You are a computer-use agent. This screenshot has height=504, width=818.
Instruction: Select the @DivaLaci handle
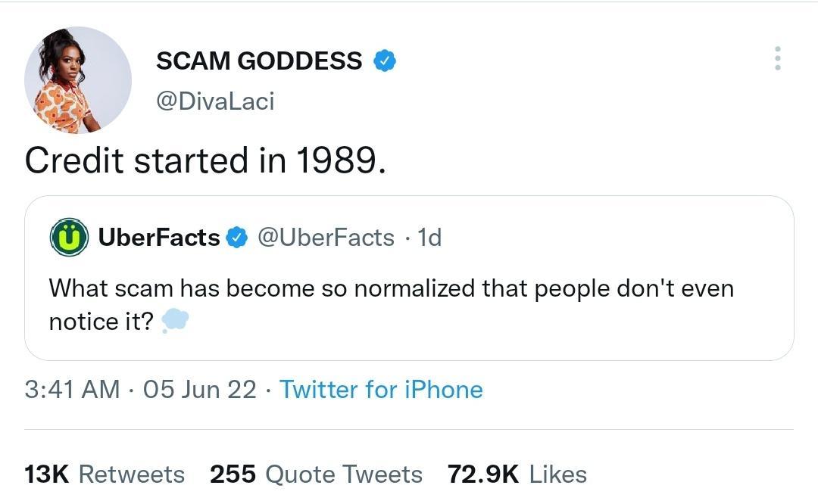pos(216,101)
